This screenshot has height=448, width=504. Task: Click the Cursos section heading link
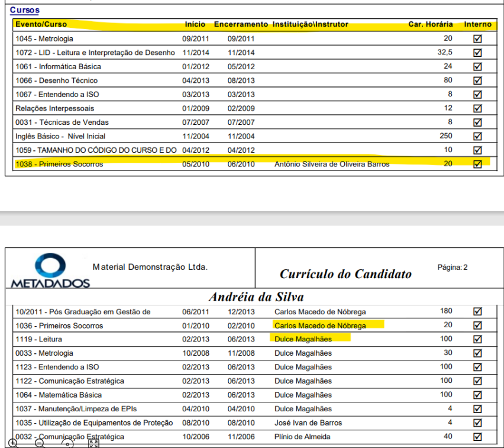pos(25,11)
